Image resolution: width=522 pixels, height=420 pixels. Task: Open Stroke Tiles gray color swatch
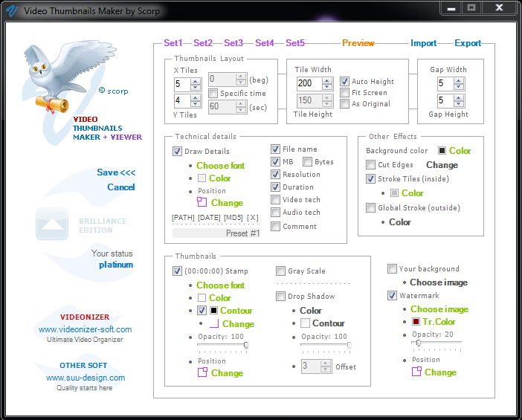tap(394, 193)
